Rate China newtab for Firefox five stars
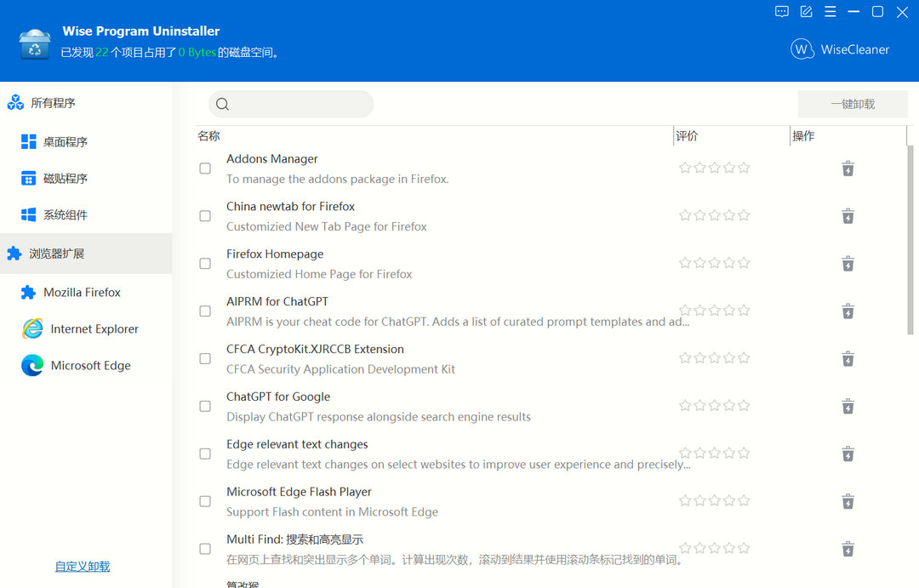Screen dimensions: 919x588 tap(744, 215)
